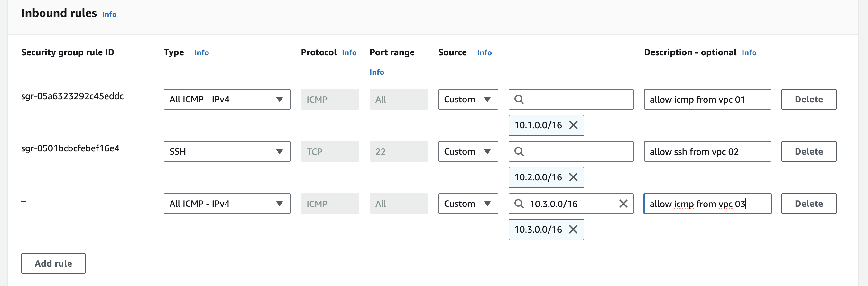The image size is (868, 286).
Task: Remove the 10.1.0.0/16 source chip
Action: pyautogui.click(x=573, y=125)
